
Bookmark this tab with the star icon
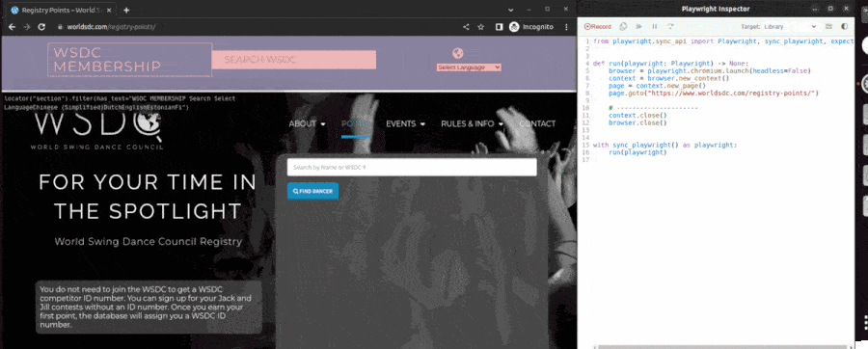(480, 27)
